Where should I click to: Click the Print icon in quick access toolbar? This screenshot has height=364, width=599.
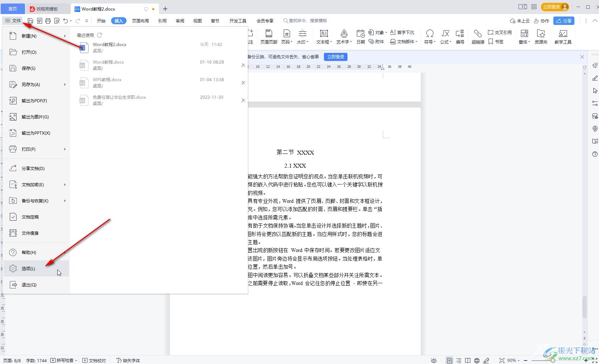48,21
